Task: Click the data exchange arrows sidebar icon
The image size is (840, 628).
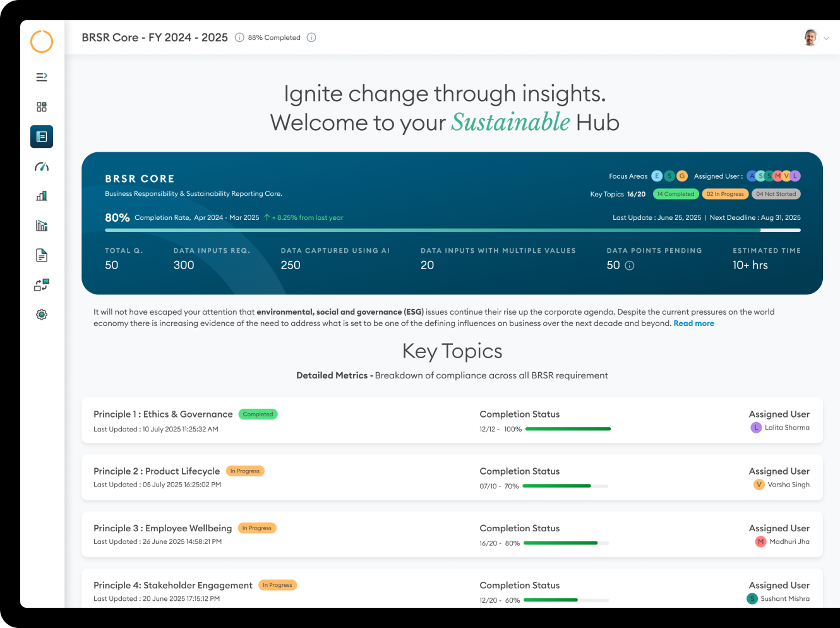Action: [42, 285]
